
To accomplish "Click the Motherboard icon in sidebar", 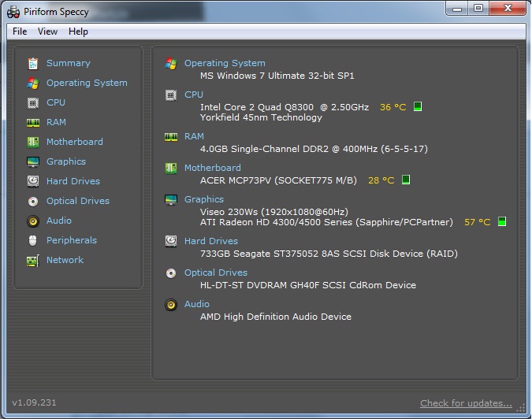I will 33,142.
